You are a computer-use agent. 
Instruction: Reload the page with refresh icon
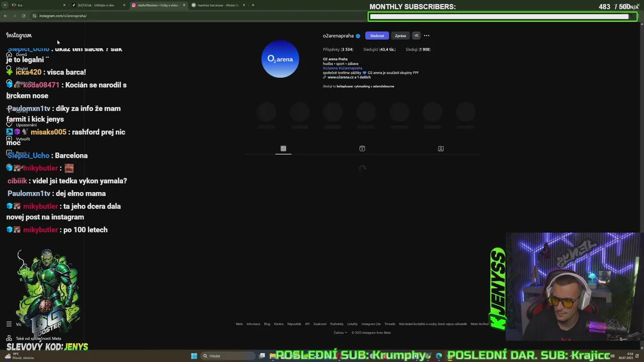click(24, 16)
